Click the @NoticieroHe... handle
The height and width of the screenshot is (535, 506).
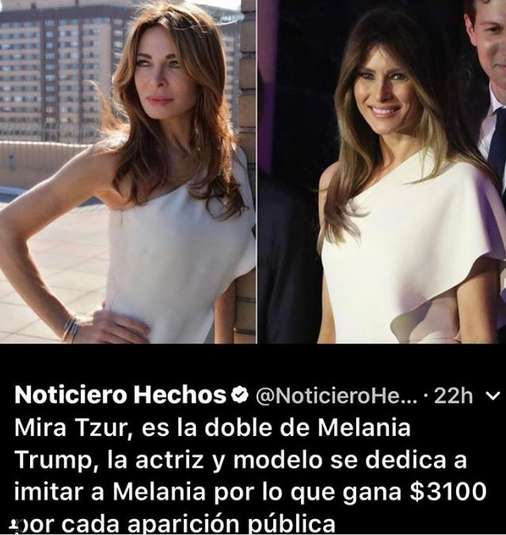[x=336, y=395]
